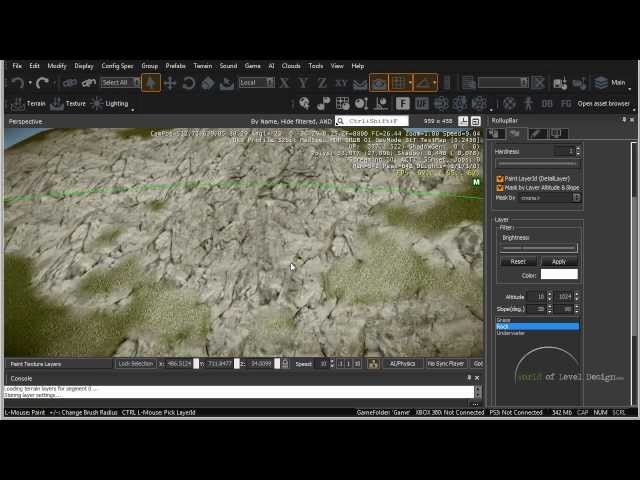
Task: Toggle the snap to grid button
Action: click(x=399, y=83)
